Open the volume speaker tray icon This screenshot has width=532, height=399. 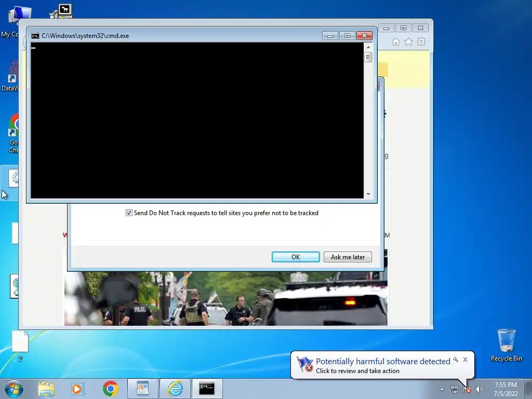pyautogui.click(x=480, y=389)
